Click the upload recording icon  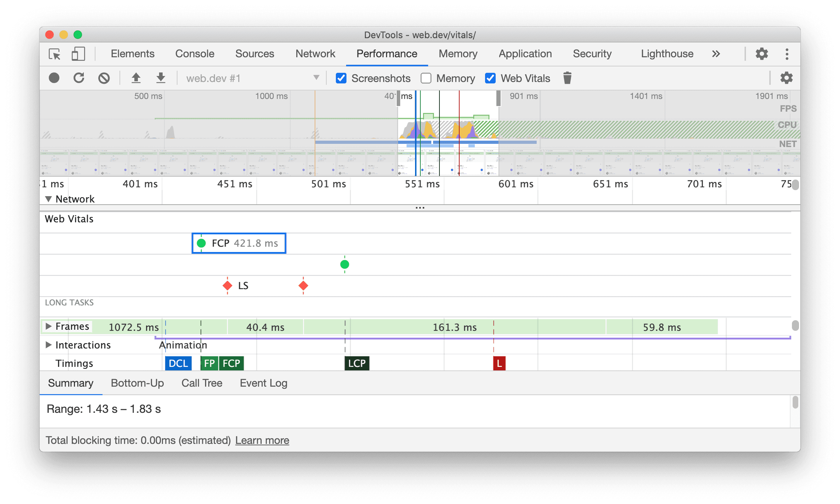135,78
